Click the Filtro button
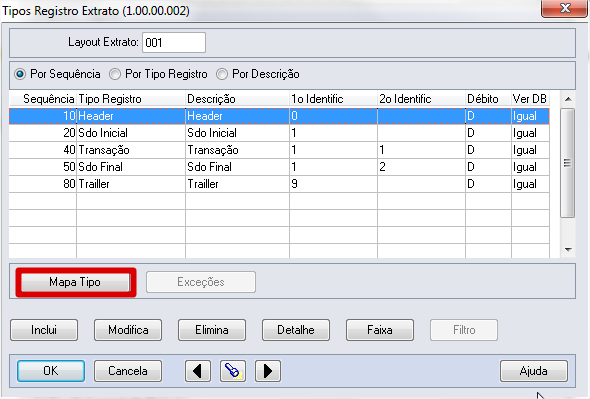The image size is (590, 399). (x=464, y=330)
